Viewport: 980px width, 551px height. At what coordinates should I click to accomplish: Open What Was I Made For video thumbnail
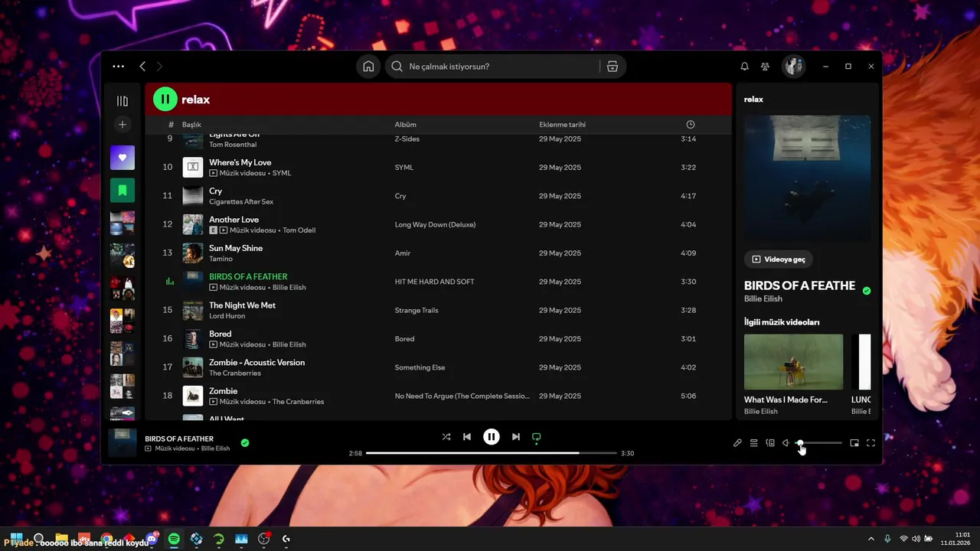coord(793,362)
